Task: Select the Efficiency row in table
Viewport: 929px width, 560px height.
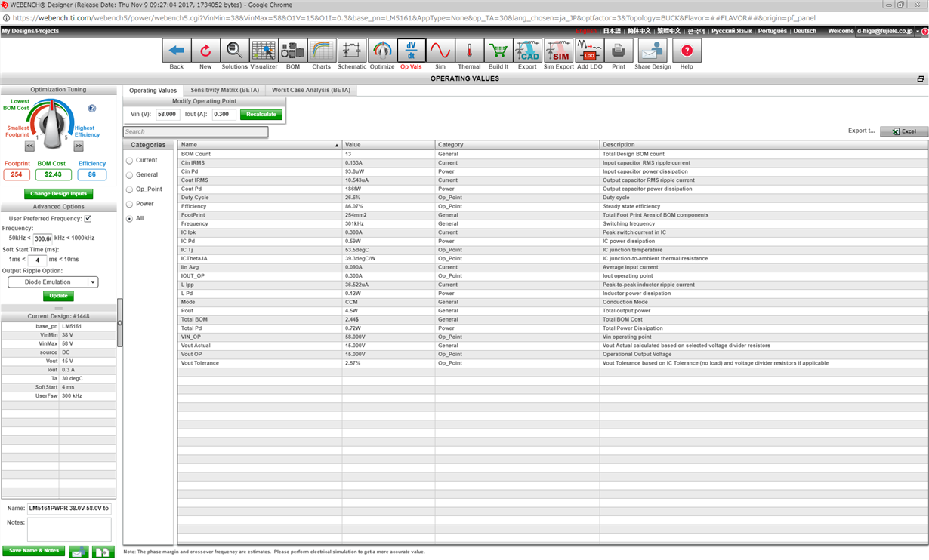Action: [552, 206]
